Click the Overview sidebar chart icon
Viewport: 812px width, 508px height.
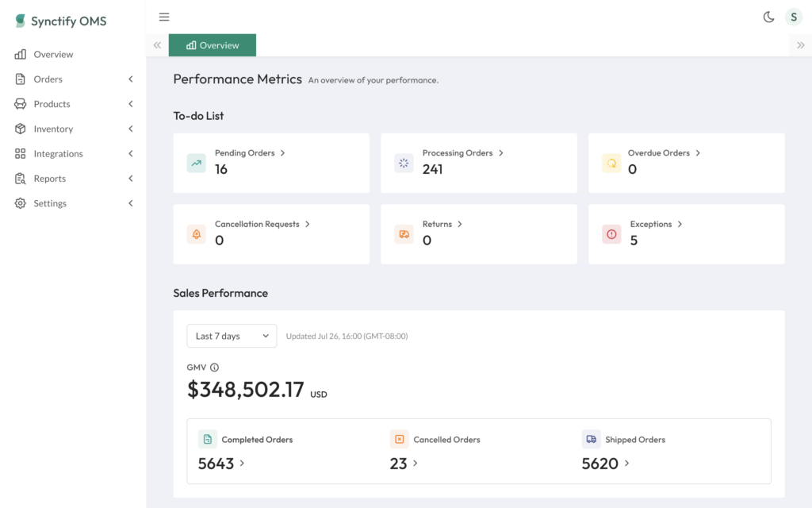pyautogui.click(x=20, y=55)
